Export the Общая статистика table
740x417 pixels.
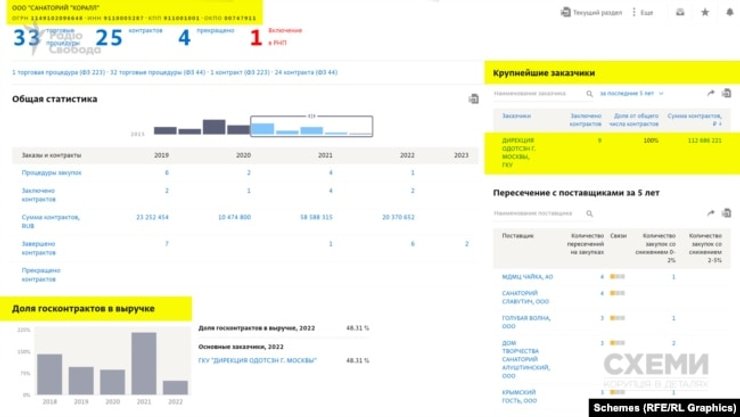[x=474, y=99]
